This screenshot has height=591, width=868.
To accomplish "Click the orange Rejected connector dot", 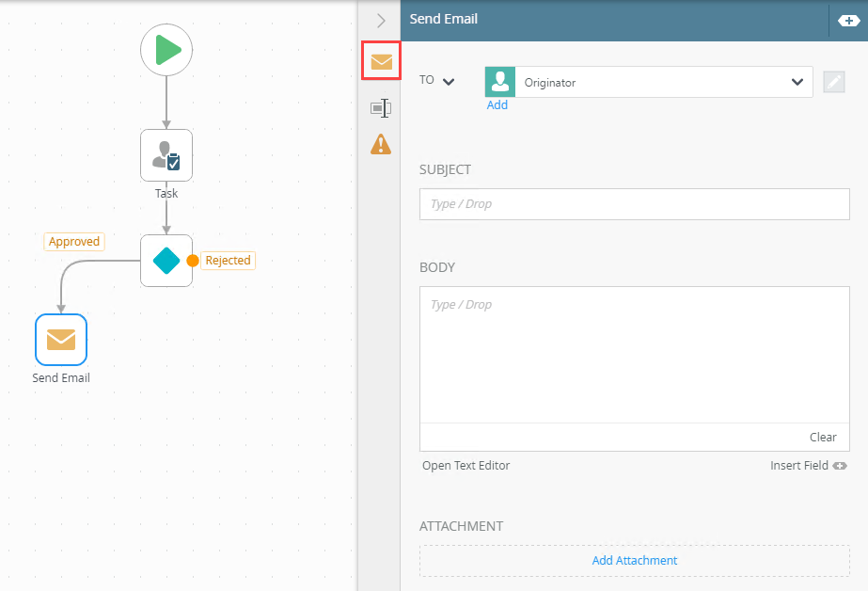I will coord(193,261).
